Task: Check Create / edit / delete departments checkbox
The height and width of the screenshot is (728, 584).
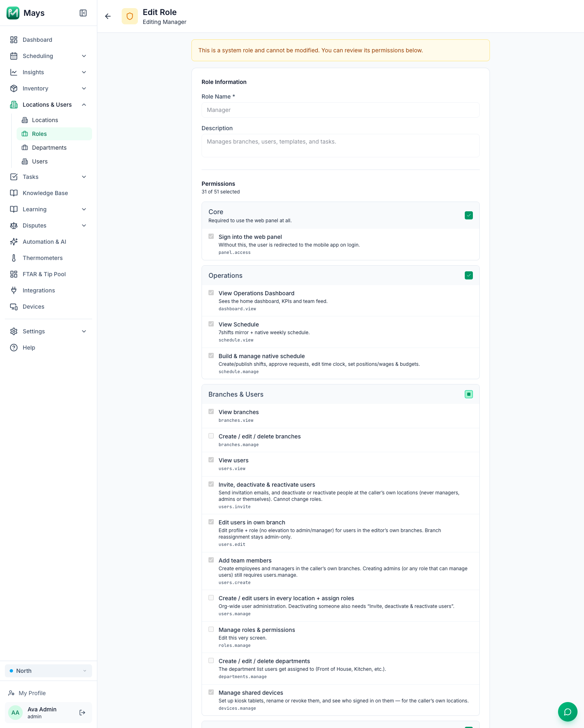Action: [x=211, y=661]
